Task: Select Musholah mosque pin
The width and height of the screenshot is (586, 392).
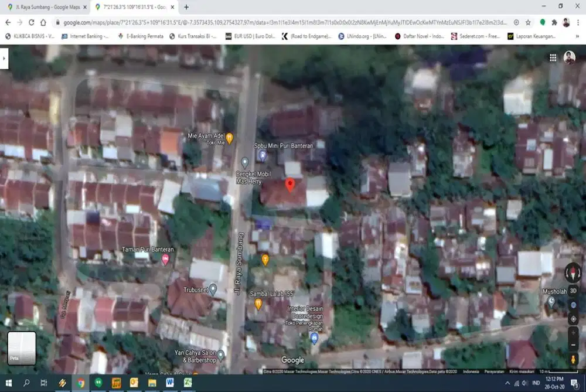Action: (x=551, y=301)
